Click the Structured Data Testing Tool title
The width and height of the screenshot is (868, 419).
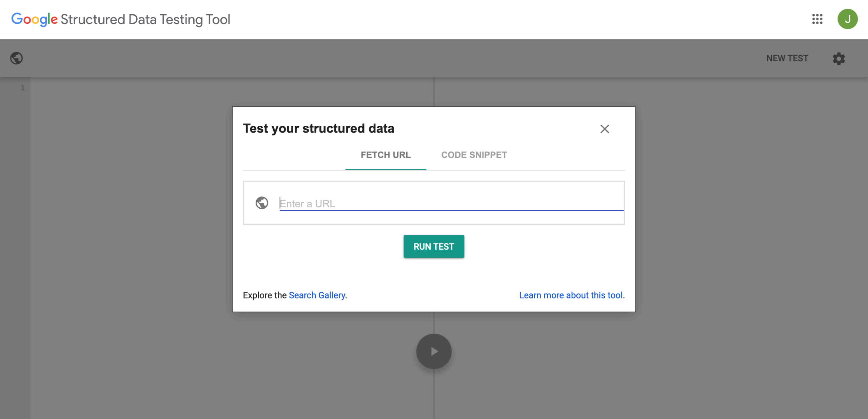[x=145, y=19]
